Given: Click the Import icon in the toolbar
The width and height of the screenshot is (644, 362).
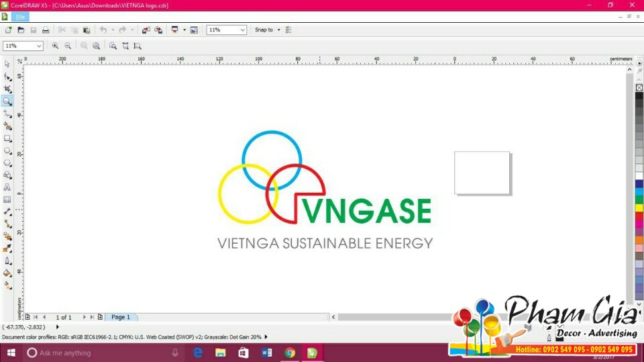Looking at the screenshot, I should [x=146, y=30].
